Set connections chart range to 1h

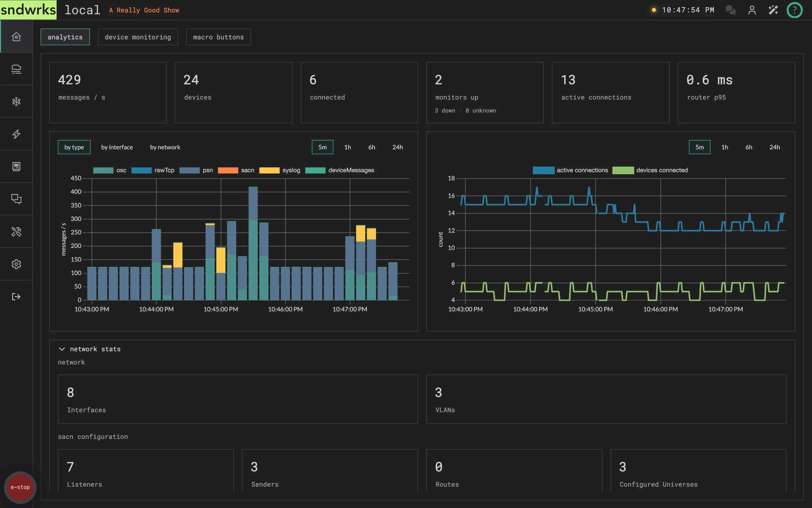tap(725, 147)
